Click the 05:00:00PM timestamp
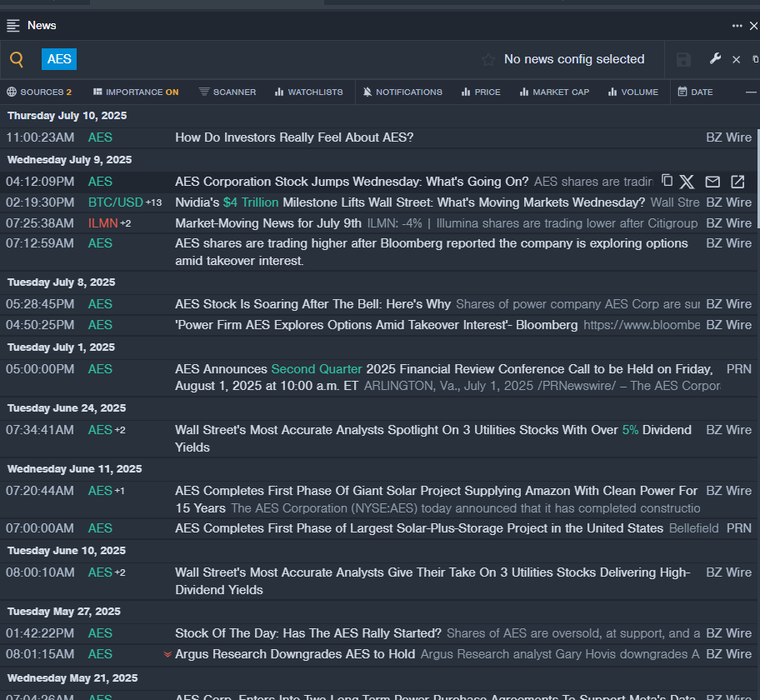Screen dimensions: 760x700 tap(40, 369)
